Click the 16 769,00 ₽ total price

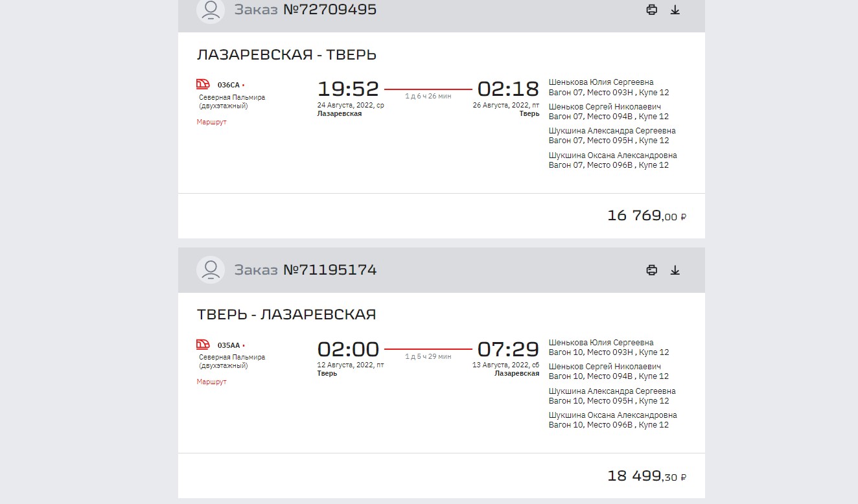coord(647,216)
